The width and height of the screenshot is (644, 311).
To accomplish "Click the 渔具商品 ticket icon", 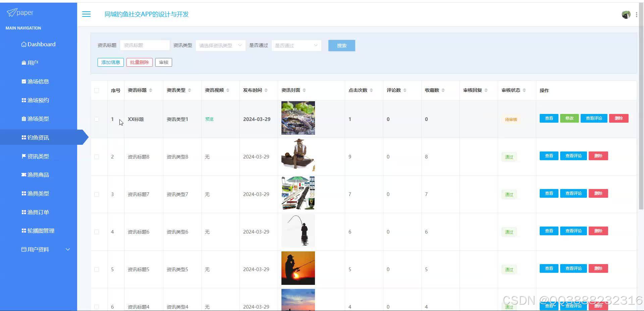I will (24, 175).
